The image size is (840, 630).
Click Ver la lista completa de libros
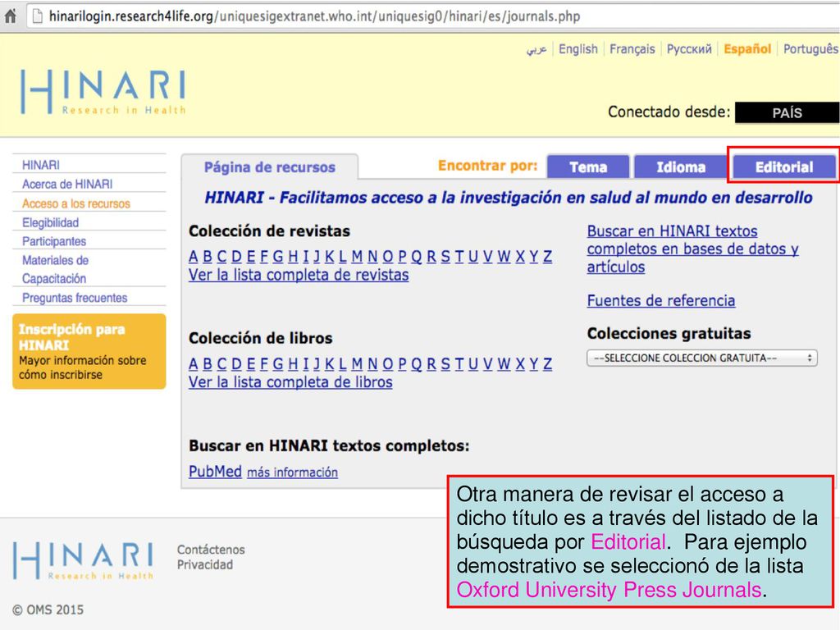coord(290,382)
